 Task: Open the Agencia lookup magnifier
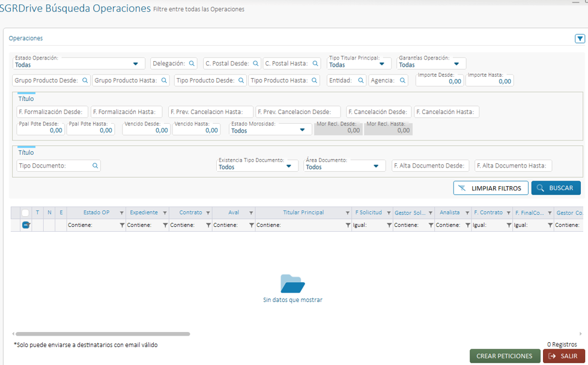(x=403, y=80)
